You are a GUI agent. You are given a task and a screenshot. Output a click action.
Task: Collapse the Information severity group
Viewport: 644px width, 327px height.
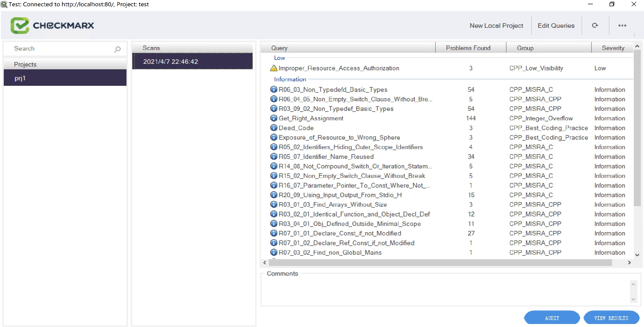pos(290,79)
